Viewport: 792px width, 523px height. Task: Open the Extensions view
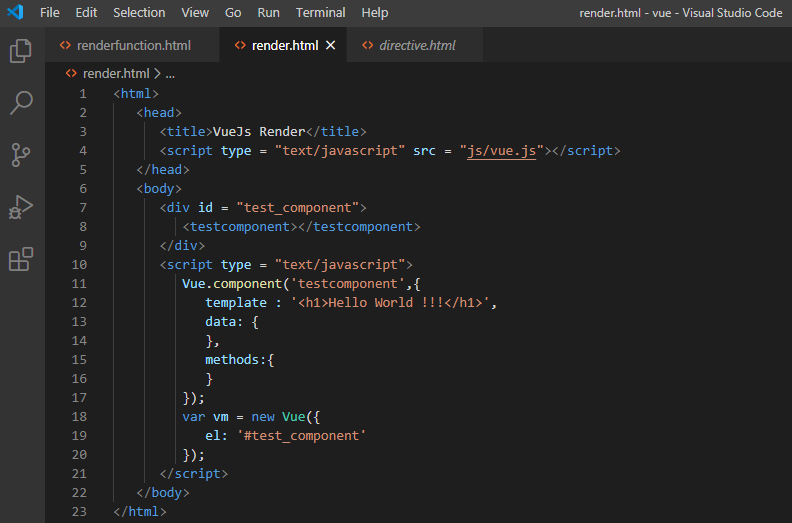pos(21,259)
